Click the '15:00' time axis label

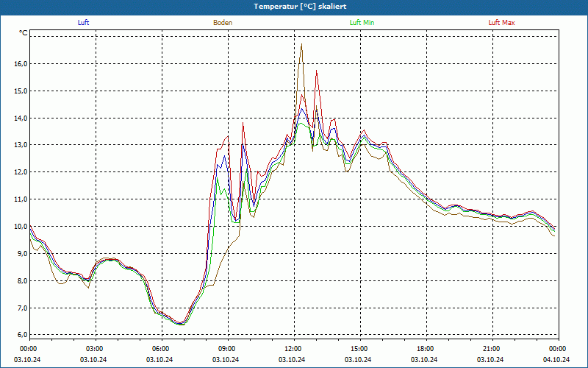click(x=359, y=349)
